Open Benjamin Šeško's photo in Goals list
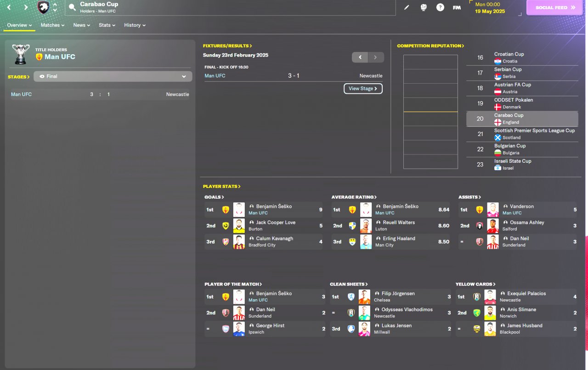This screenshot has width=588, height=370. coord(239,210)
